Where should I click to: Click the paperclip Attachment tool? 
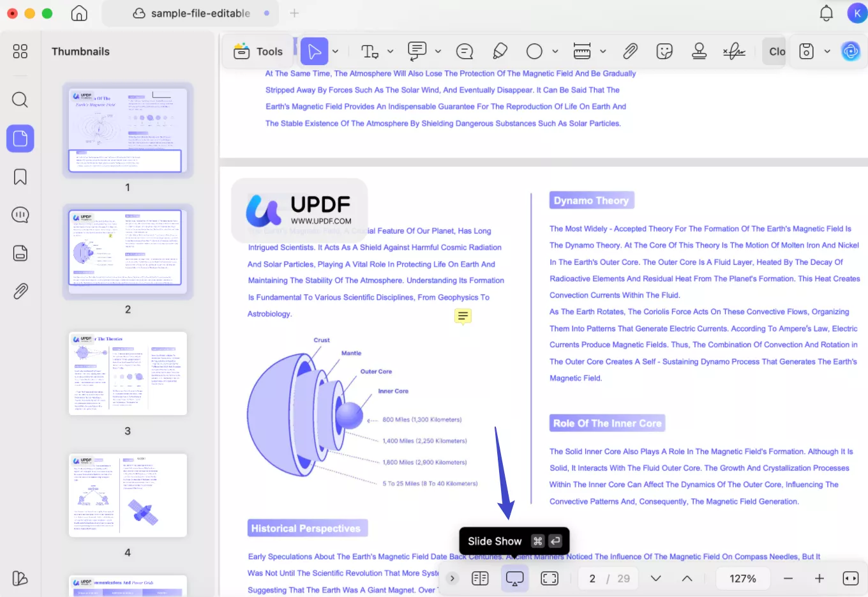click(x=630, y=51)
